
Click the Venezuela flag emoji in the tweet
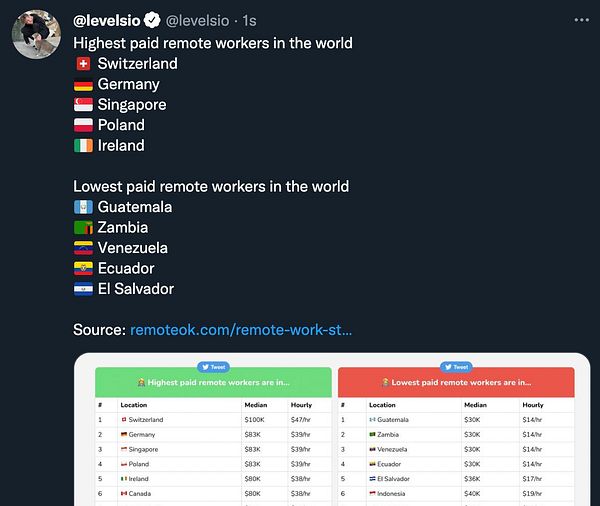(83, 248)
